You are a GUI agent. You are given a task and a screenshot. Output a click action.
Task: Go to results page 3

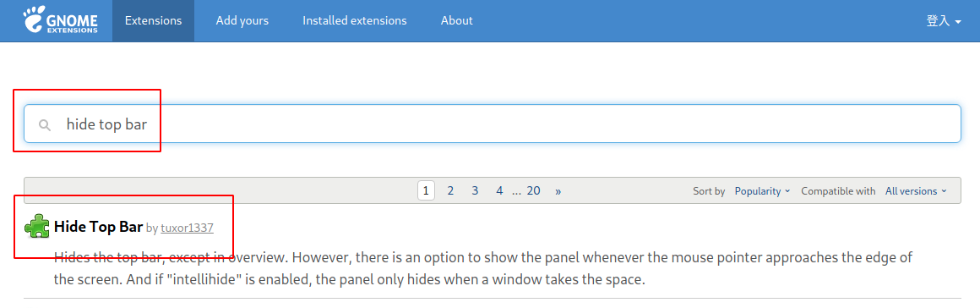475,191
